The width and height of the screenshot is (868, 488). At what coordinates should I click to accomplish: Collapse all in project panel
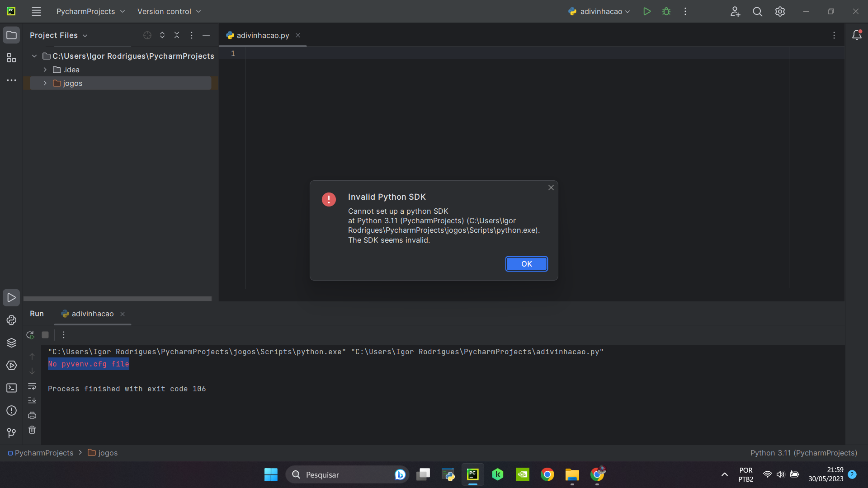pyautogui.click(x=177, y=35)
